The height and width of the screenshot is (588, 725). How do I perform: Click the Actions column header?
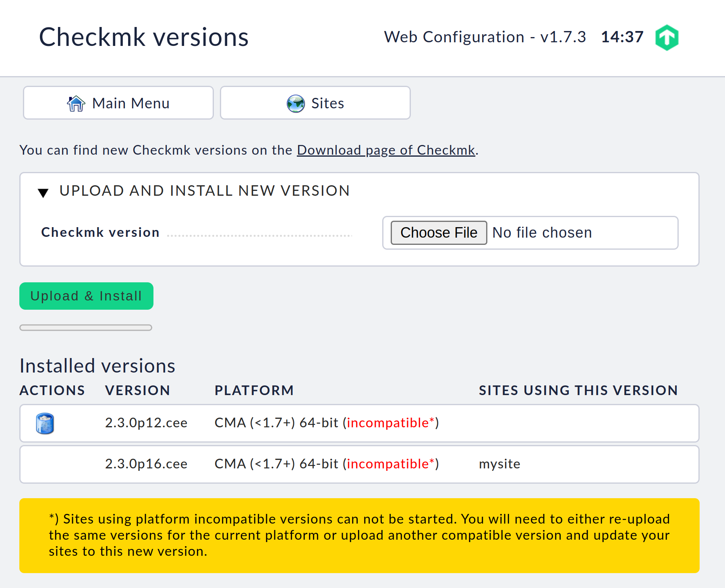click(52, 390)
